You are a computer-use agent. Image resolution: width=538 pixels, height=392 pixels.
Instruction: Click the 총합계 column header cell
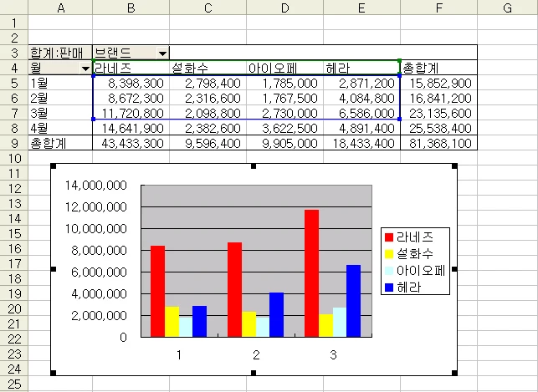click(438, 68)
